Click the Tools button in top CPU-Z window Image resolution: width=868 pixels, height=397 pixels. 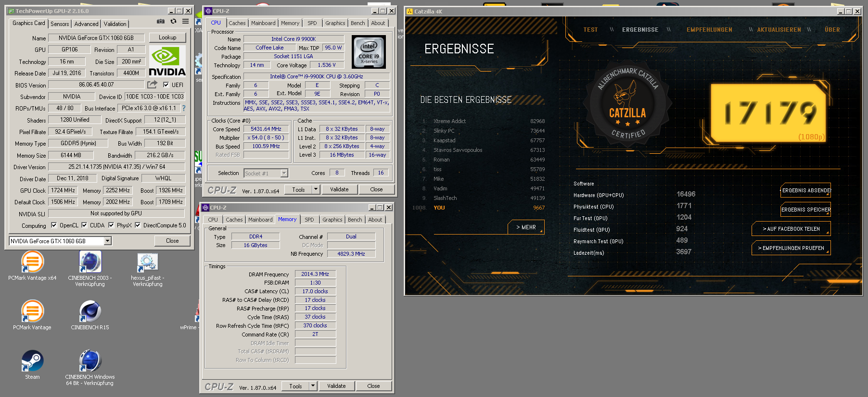point(298,189)
